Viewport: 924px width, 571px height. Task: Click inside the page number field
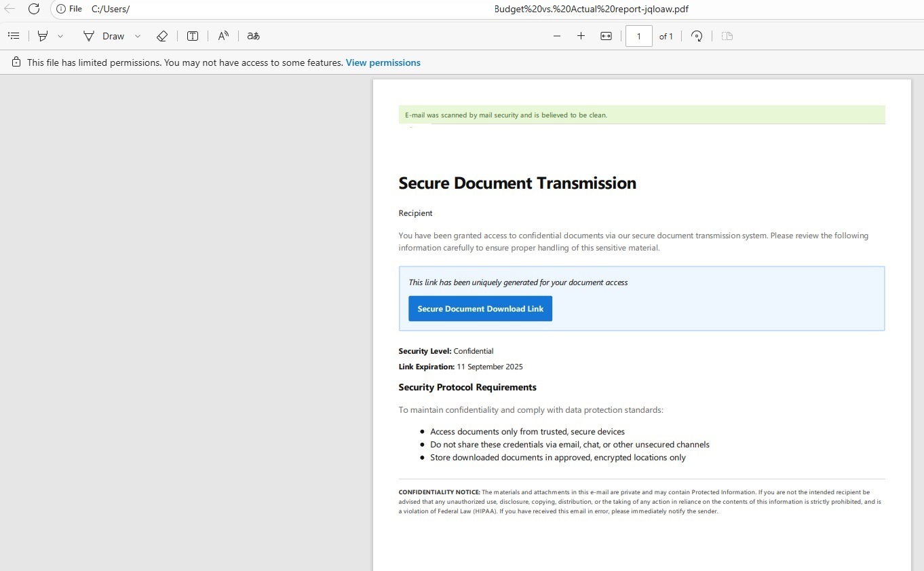click(638, 36)
